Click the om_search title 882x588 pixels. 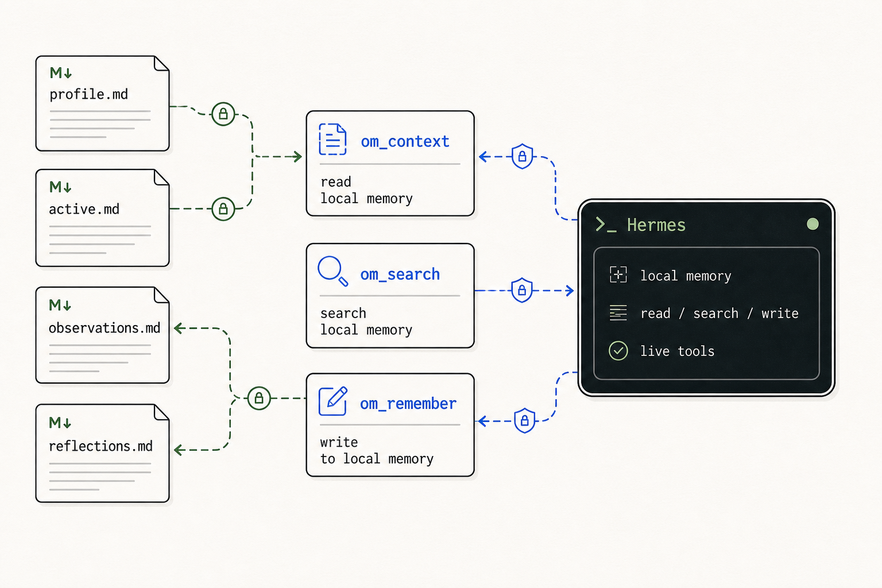400,274
